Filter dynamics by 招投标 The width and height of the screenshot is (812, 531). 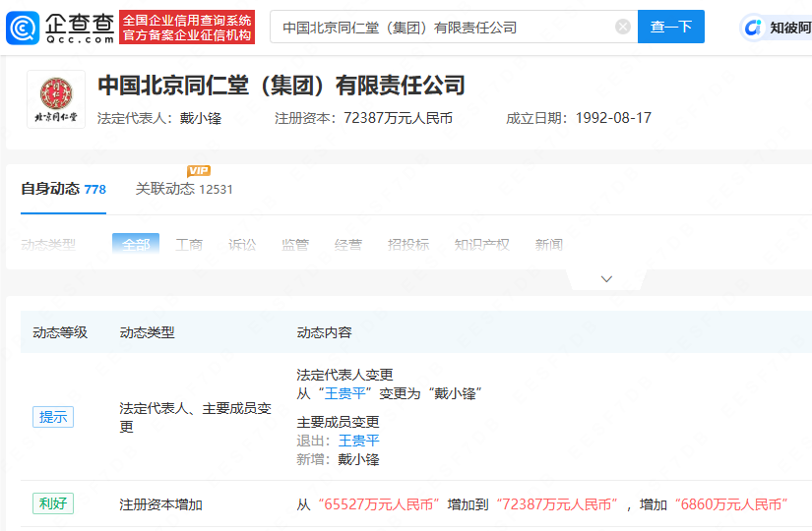pyautogui.click(x=407, y=244)
